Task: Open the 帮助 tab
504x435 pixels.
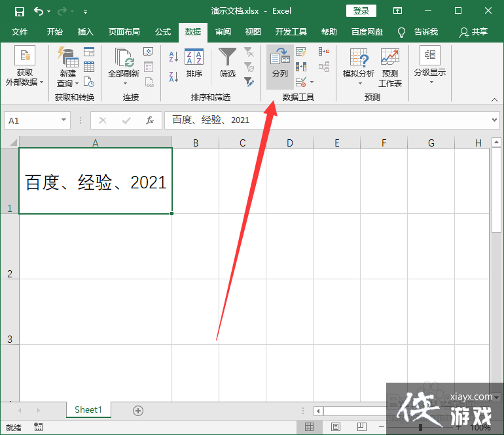Action: click(x=329, y=32)
